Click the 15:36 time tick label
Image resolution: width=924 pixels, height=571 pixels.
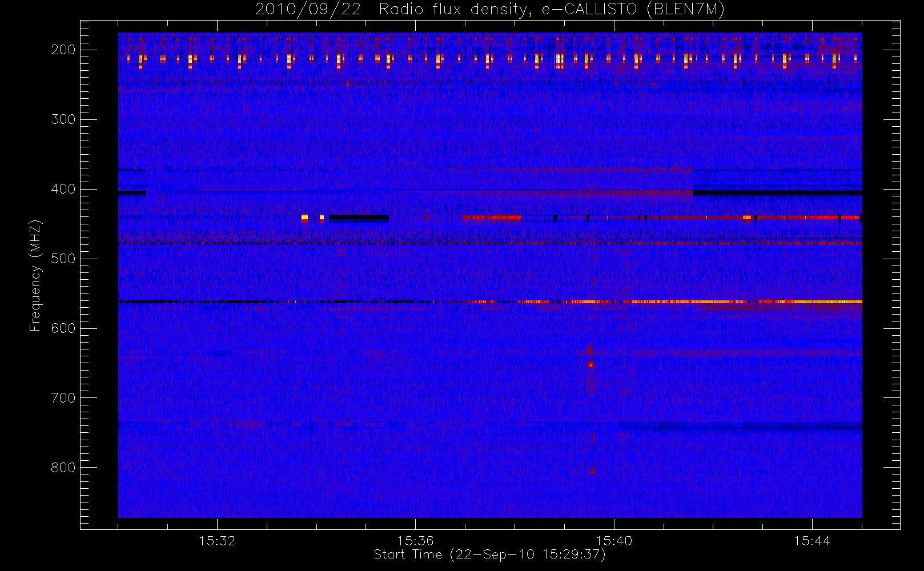[x=415, y=541]
